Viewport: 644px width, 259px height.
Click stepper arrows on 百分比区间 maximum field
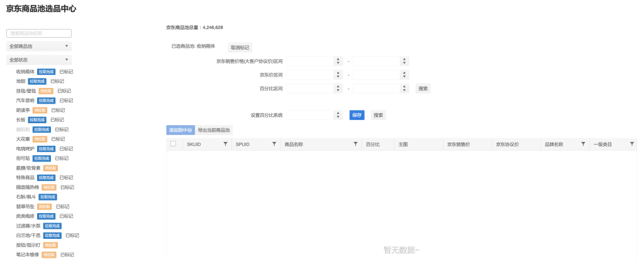click(403, 89)
